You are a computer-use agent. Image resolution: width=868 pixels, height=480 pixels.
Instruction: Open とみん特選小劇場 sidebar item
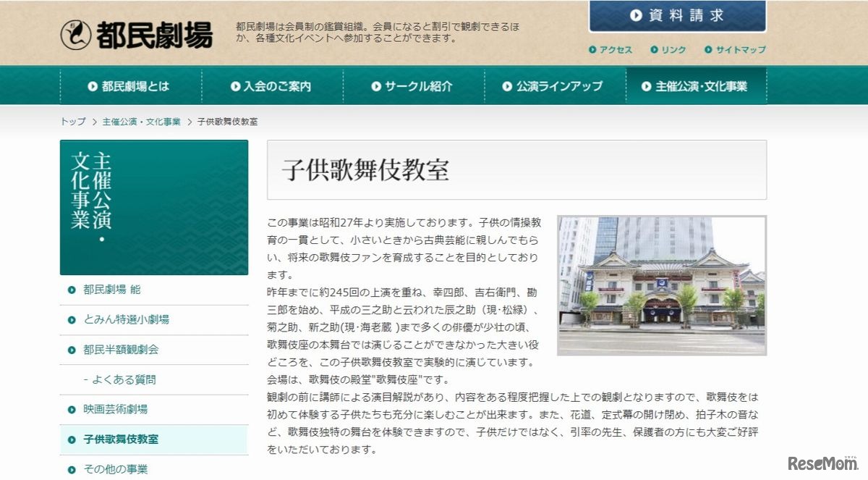click(x=127, y=319)
